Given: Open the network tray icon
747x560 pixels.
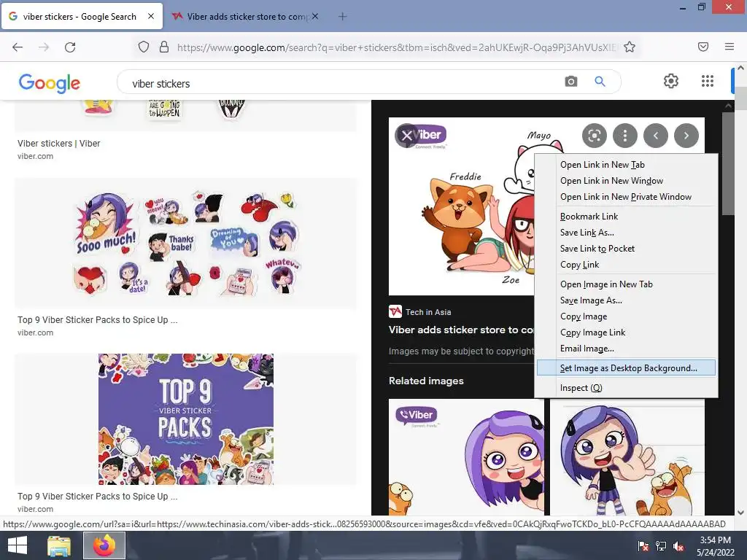Looking at the screenshot, I should click(x=661, y=546).
